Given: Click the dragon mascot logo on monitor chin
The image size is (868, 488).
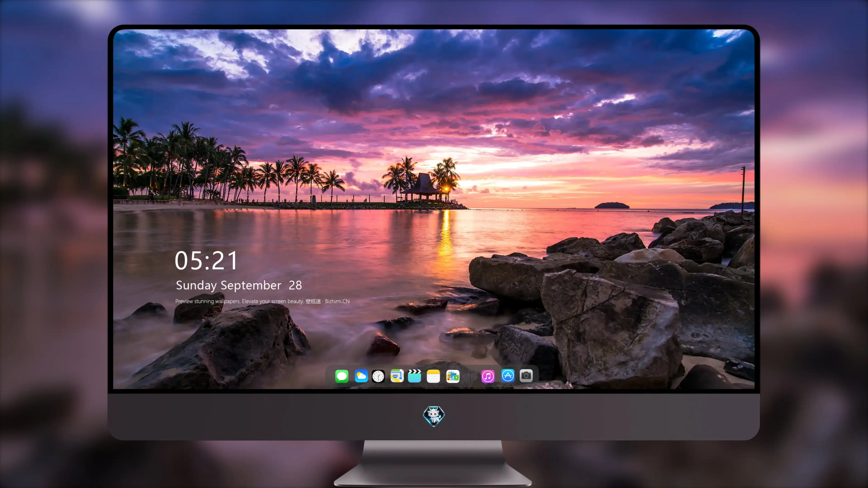Looking at the screenshot, I should coord(434,416).
